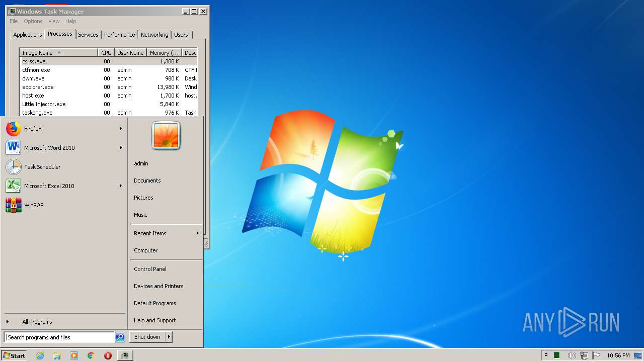Click the network tray icon
Screen dimensions: 644x362
[584, 355]
